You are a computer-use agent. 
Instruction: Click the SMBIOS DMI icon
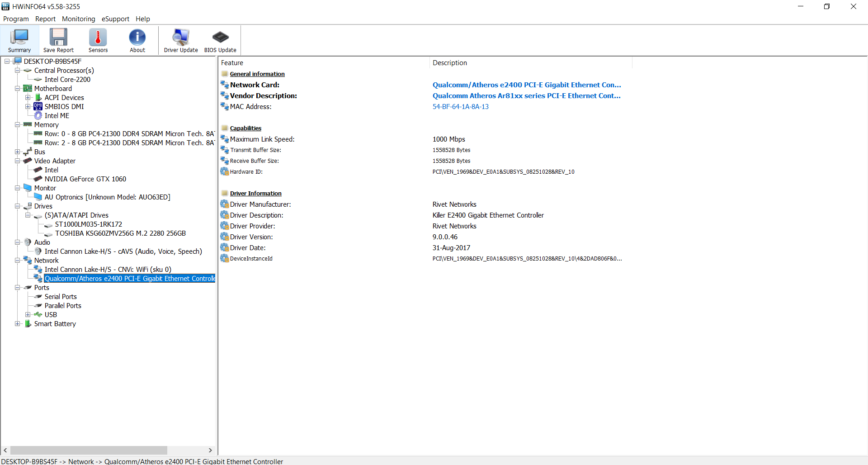pos(38,106)
